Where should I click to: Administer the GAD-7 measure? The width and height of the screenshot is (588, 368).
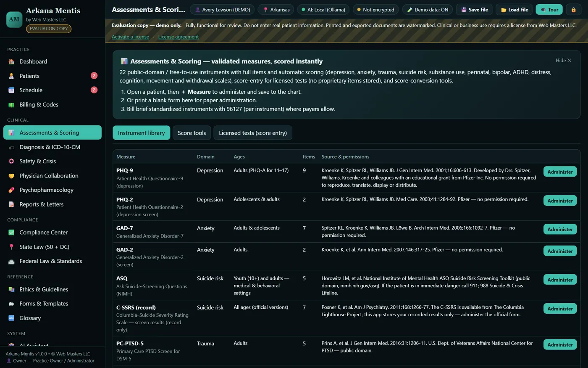click(560, 229)
